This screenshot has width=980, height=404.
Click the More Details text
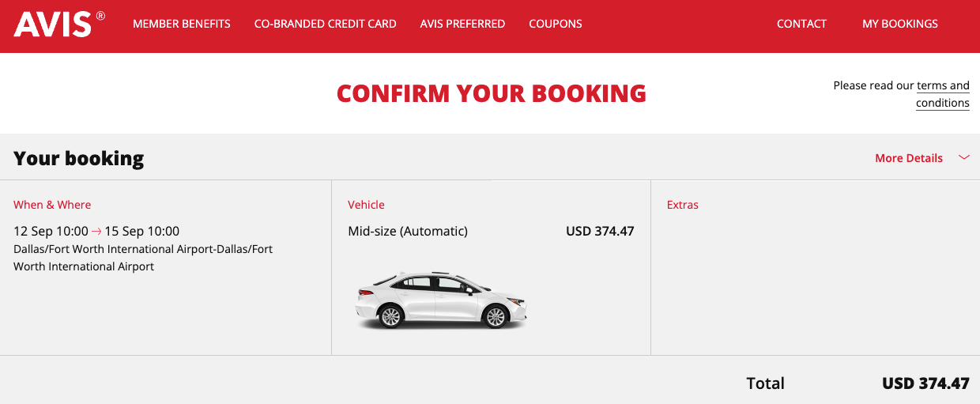(909, 158)
